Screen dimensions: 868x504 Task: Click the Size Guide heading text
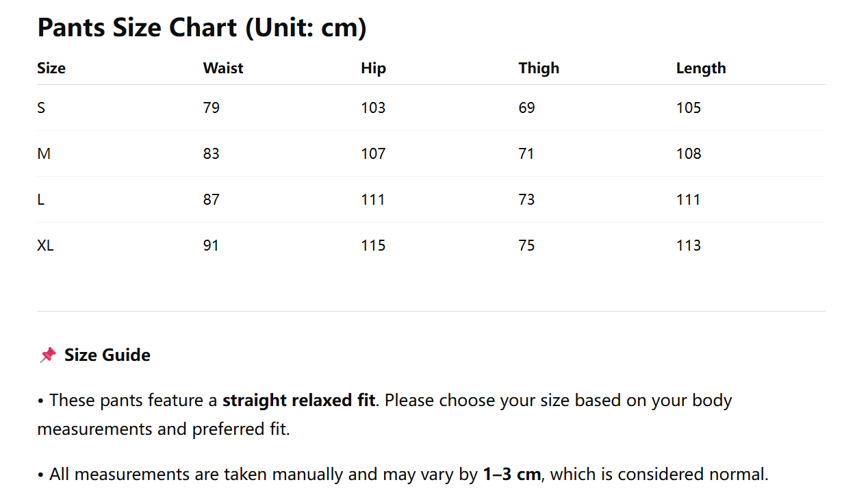point(107,355)
